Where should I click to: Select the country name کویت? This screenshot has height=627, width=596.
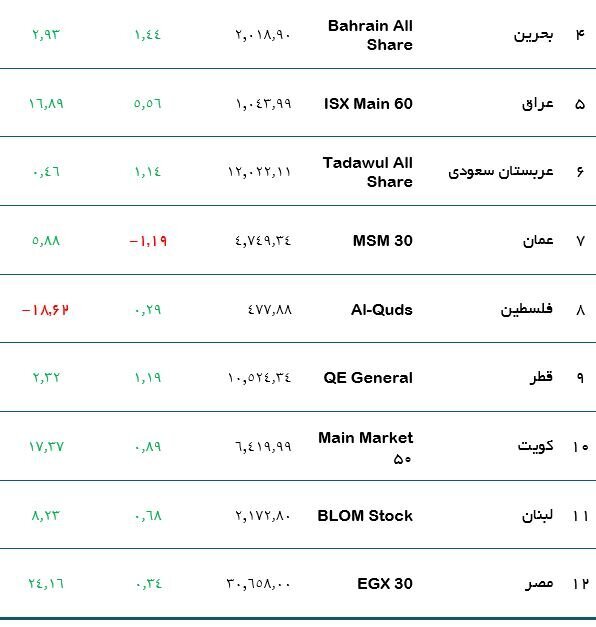(x=536, y=446)
